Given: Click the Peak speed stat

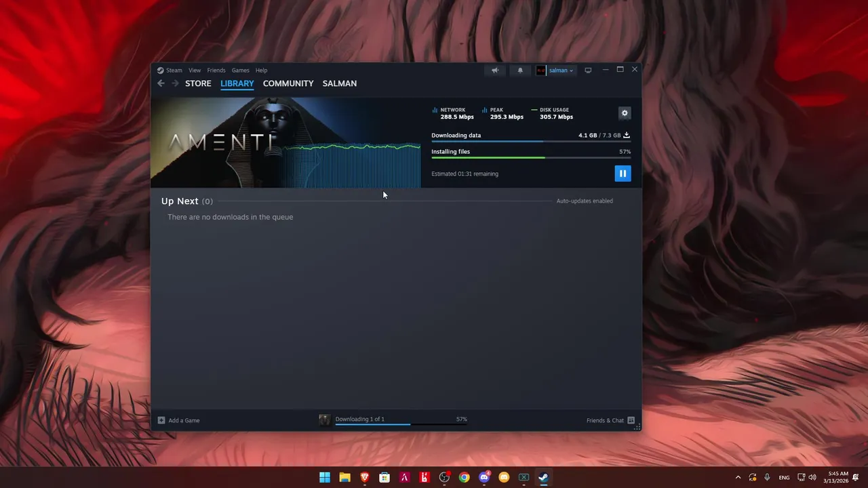Looking at the screenshot, I should pos(502,113).
